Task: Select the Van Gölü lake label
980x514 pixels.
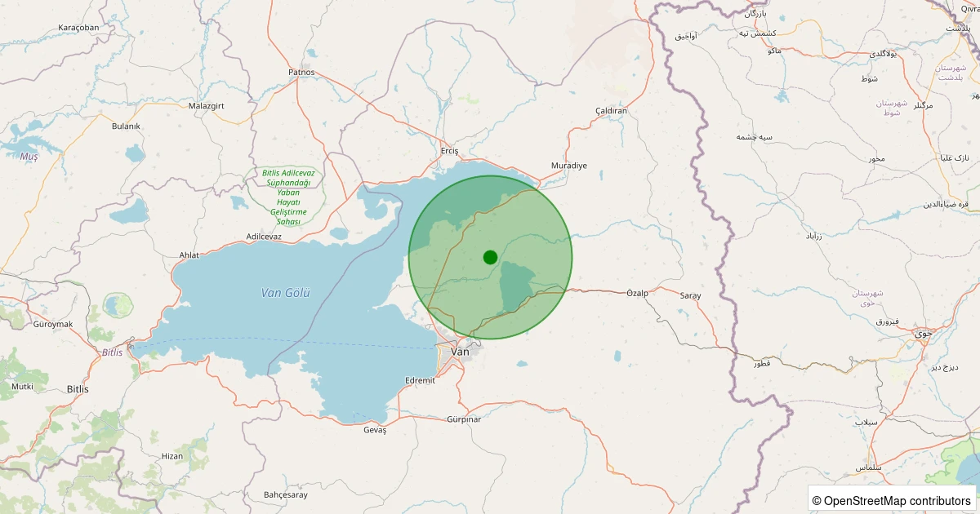Action: point(286,293)
